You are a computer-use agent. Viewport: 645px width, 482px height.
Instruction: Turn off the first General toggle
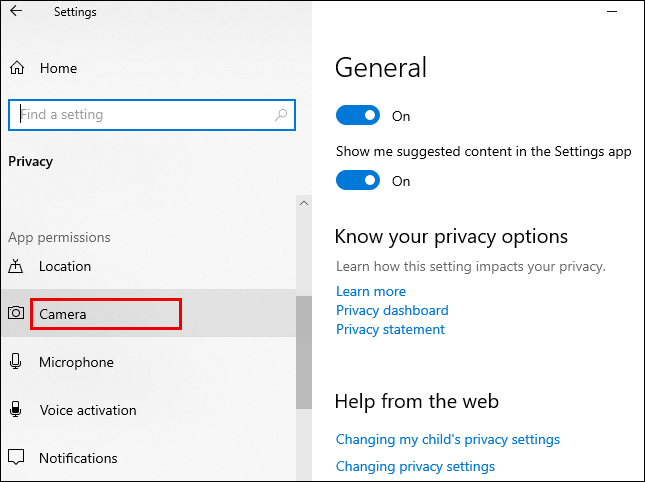(x=358, y=116)
